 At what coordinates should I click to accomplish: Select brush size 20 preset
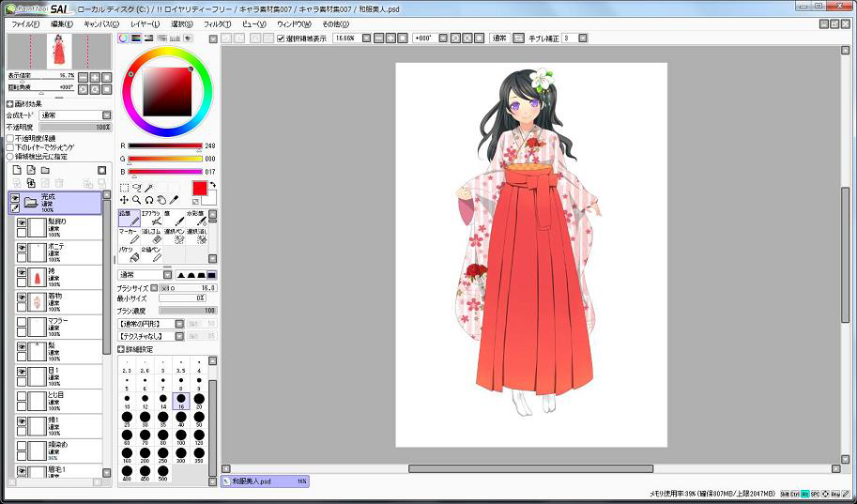tap(199, 399)
